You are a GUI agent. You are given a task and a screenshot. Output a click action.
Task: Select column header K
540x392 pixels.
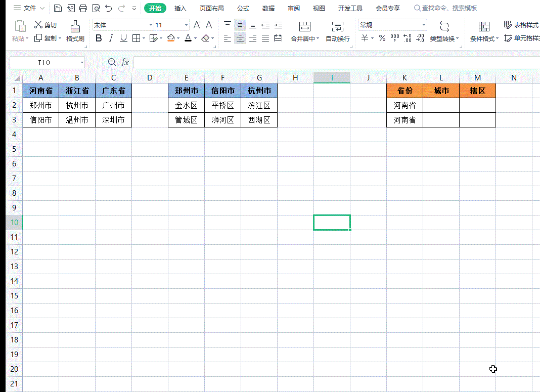404,78
